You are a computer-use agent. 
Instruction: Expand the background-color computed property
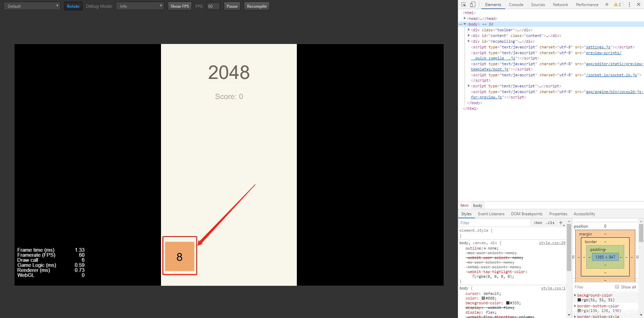pyautogui.click(x=575, y=295)
